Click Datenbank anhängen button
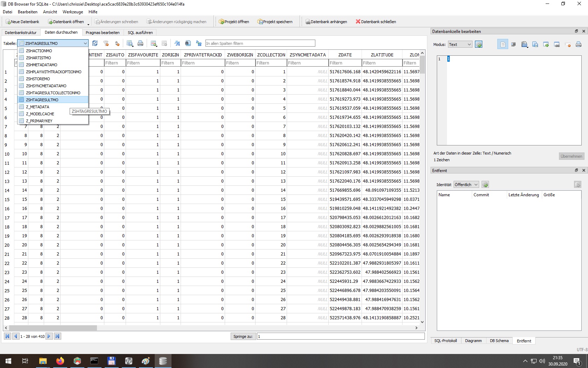 pos(326,22)
